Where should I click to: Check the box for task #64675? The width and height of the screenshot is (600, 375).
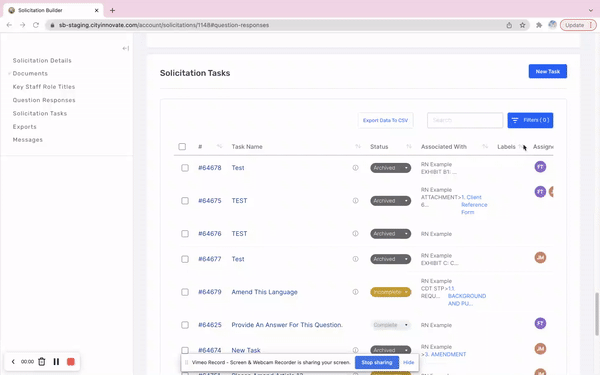pyautogui.click(x=185, y=201)
